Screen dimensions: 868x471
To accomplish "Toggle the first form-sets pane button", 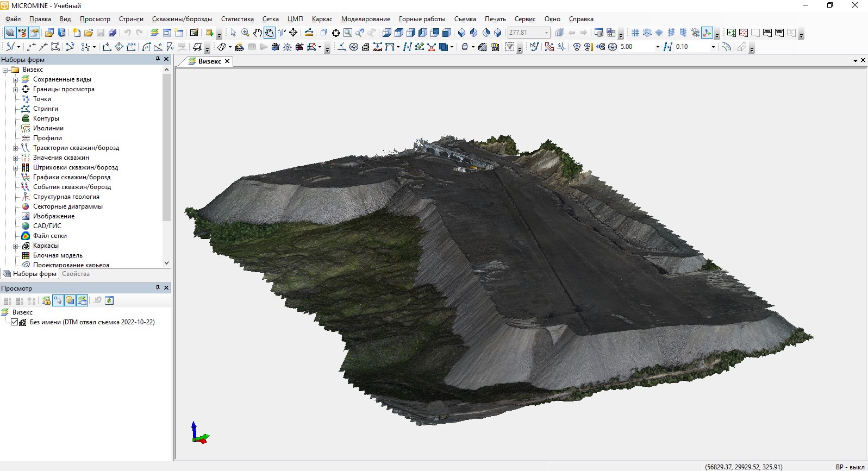I will (10, 33).
